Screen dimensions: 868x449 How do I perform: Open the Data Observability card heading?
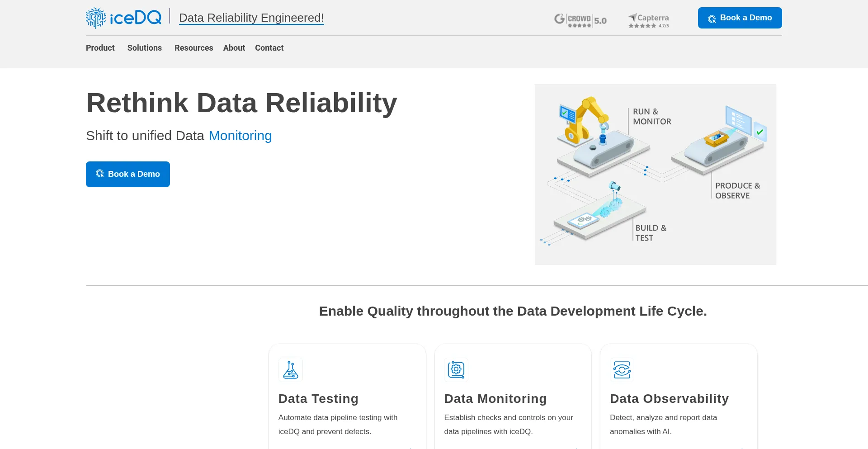[x=669, y=398]
